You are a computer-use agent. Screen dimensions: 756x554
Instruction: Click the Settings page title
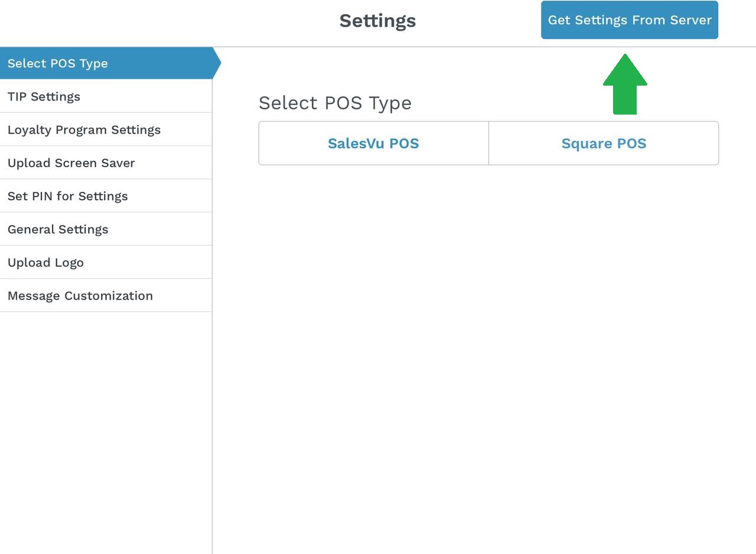377,21
